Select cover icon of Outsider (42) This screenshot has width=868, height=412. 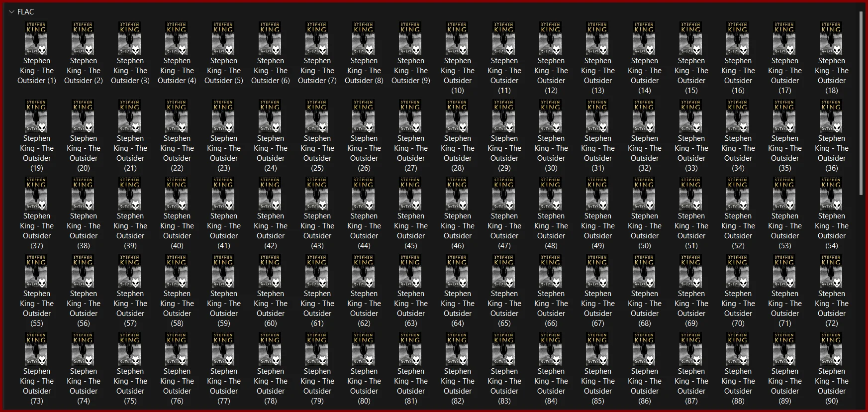click(x=271, y=193)
